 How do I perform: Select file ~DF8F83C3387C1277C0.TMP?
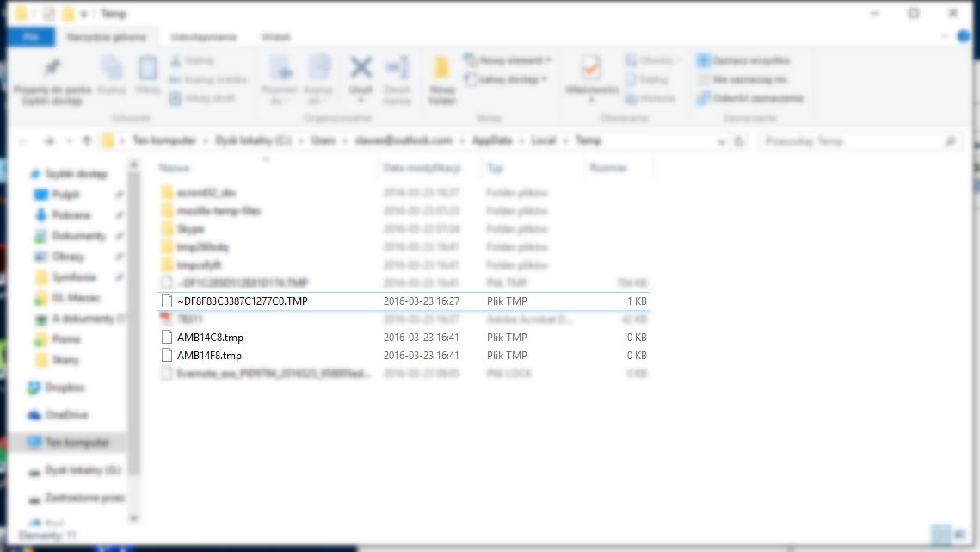(404, 301)
